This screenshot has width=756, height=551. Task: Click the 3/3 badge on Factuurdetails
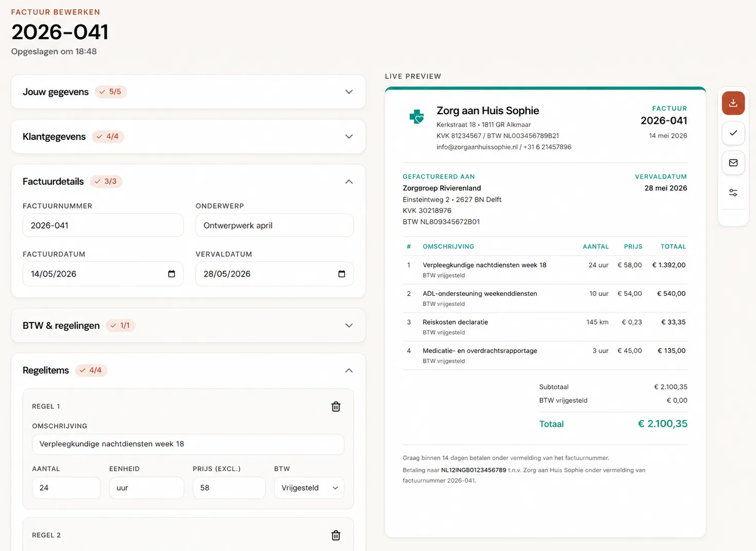(x=106, y=181)
